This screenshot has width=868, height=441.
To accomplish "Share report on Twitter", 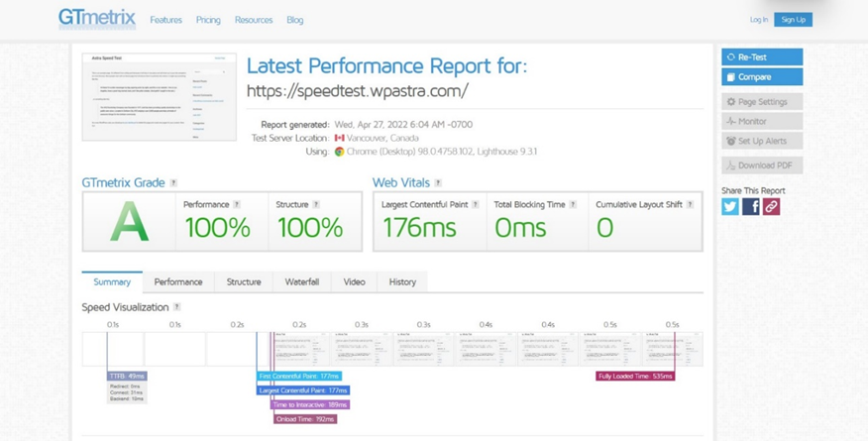I will [x=730, y=206].
